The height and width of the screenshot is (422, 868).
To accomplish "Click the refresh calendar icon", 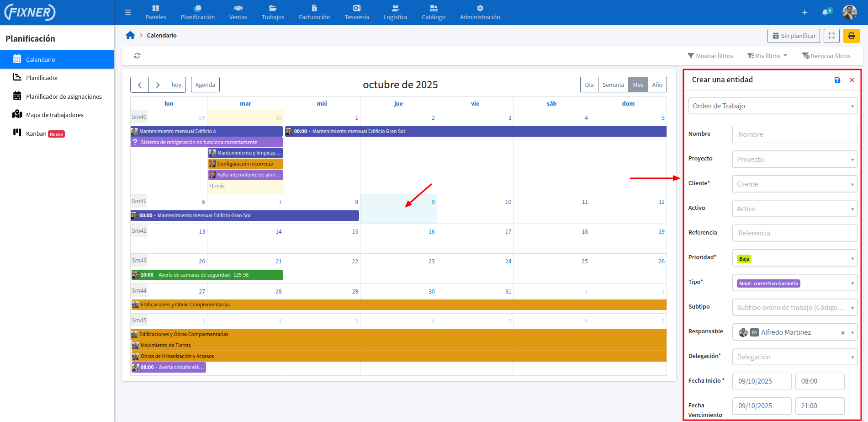I will 137,56.
